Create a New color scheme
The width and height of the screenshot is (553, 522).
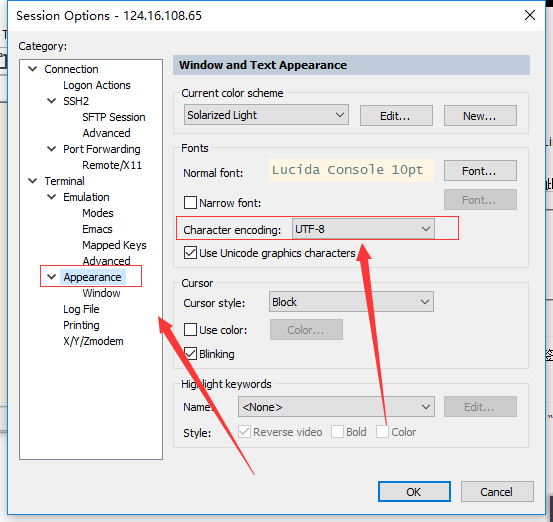point(480,115)
